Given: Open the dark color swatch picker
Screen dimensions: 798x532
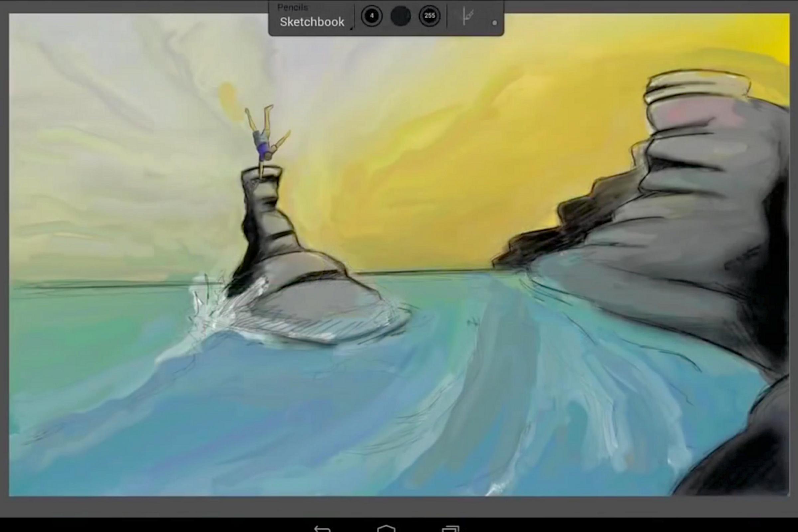Looking at the screenshot, I should click(x=400, y=16).
